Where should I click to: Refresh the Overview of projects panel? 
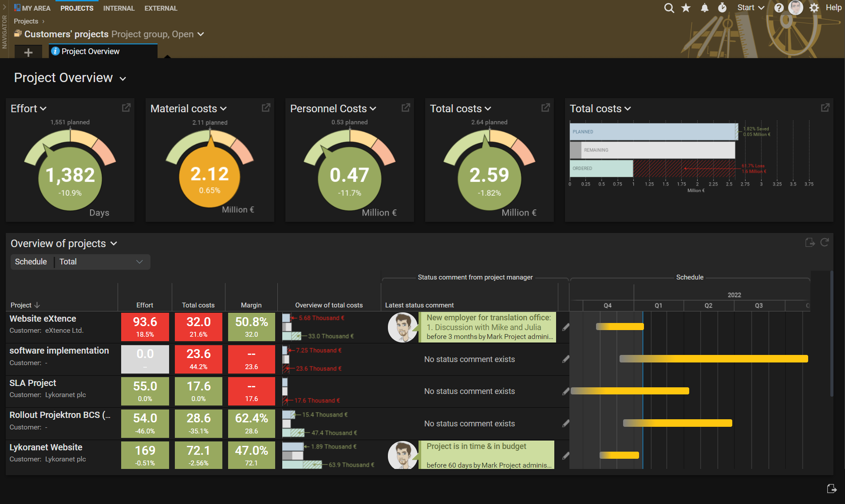click(x=825, y=243)
